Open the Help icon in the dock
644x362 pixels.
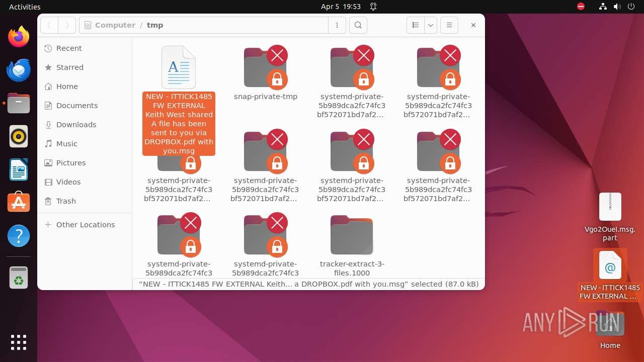19,236
